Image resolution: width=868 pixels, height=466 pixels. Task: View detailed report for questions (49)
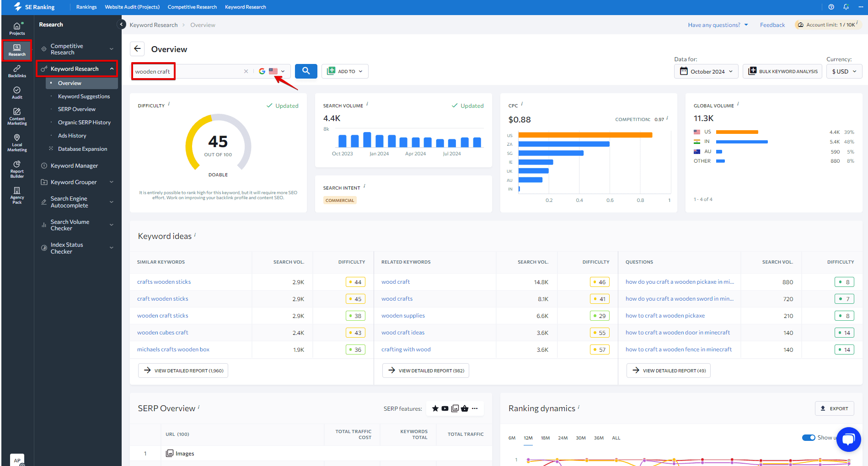(x=669, y=371)
